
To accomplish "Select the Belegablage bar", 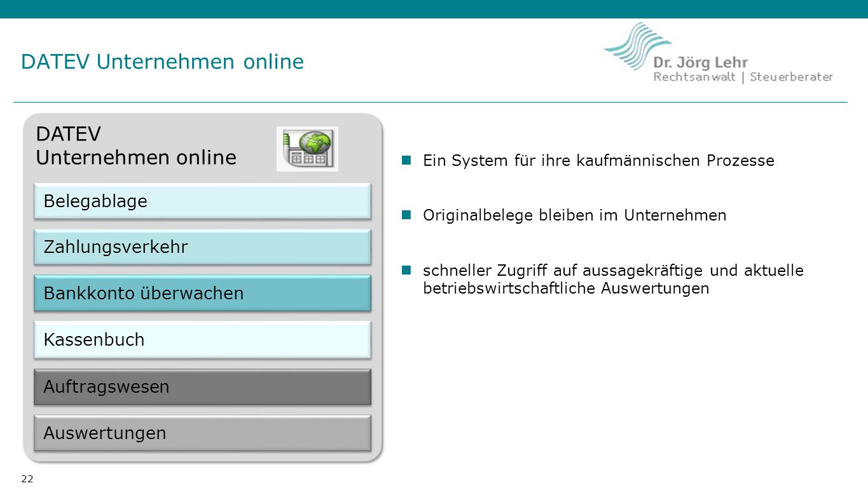I will point(202,201).
